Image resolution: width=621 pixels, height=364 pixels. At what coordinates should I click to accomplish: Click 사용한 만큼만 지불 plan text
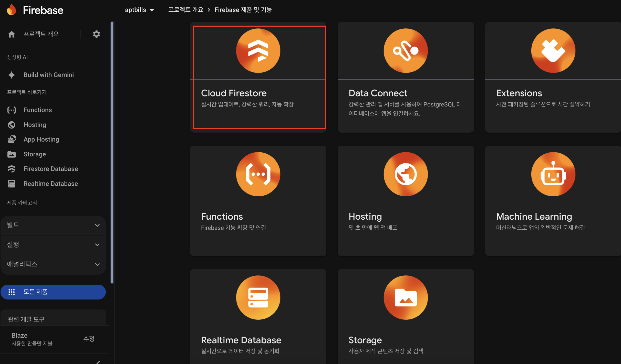click(x=32, y=344)
